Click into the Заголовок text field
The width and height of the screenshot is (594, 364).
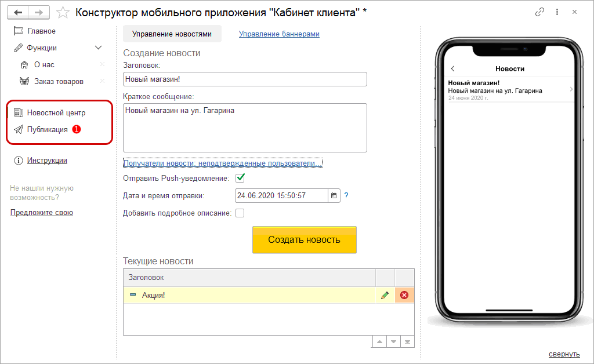click(x=245, y=79)
